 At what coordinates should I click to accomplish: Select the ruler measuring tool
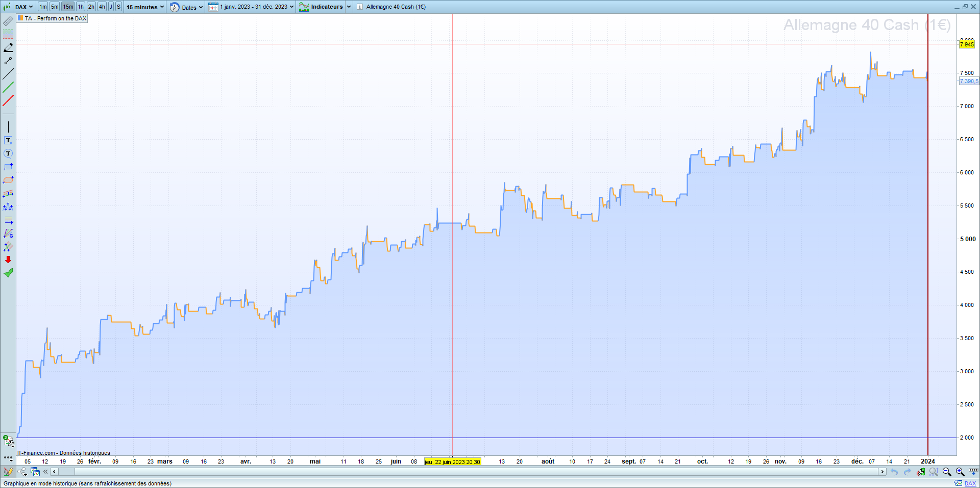8,21
